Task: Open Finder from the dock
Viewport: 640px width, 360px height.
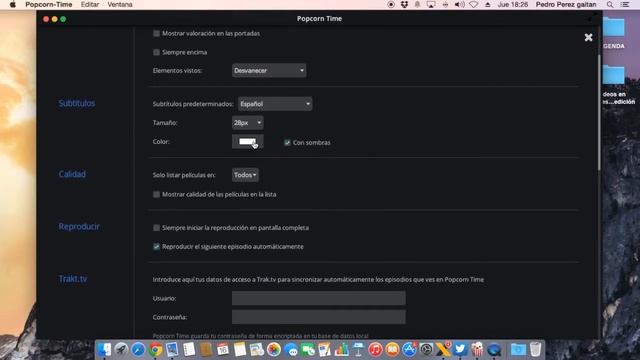Action: (x=104, y=350)
